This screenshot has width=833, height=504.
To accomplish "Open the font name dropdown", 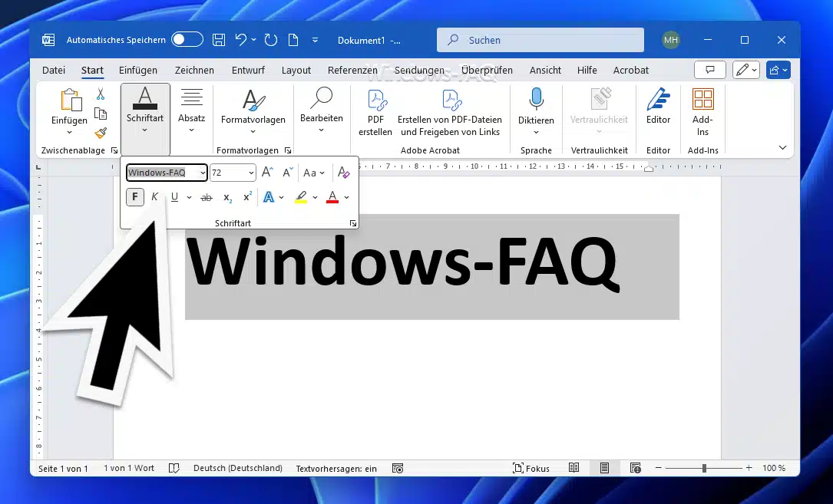I will (203, 173).
